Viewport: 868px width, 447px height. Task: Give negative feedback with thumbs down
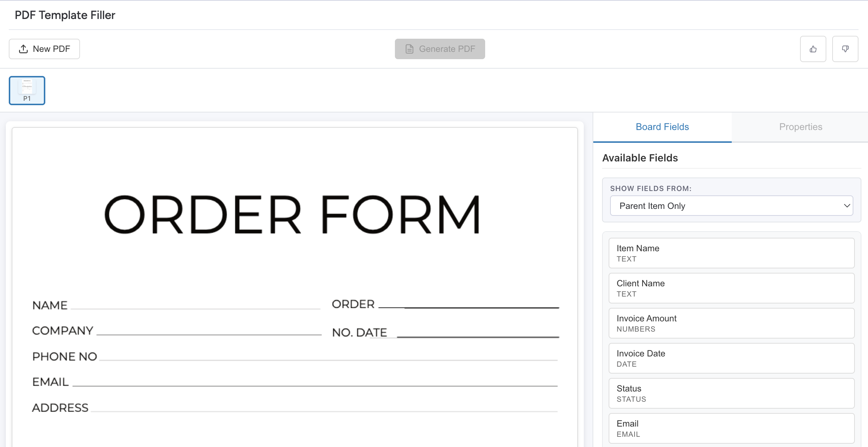(x=845, y=49)
